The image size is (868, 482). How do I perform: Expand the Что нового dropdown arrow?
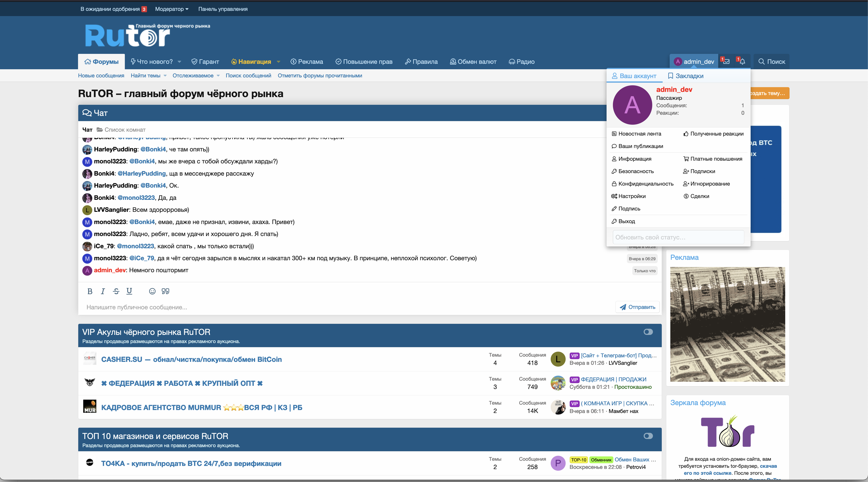(179, 62)
